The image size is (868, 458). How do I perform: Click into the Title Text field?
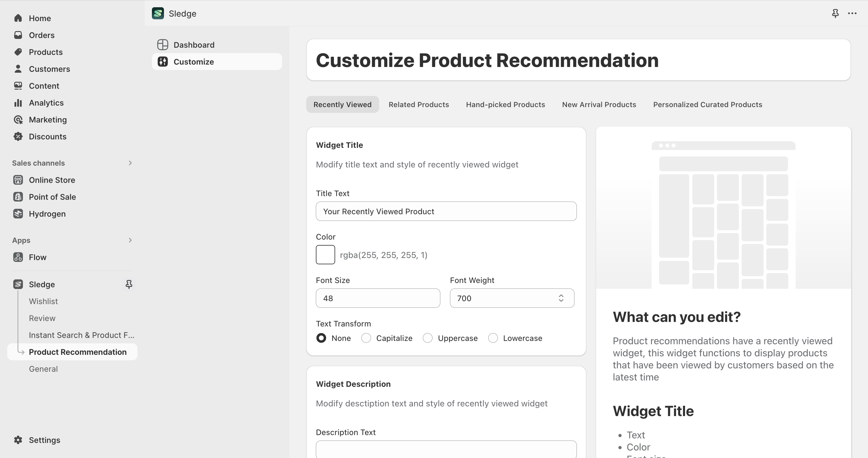coord(446,212)
